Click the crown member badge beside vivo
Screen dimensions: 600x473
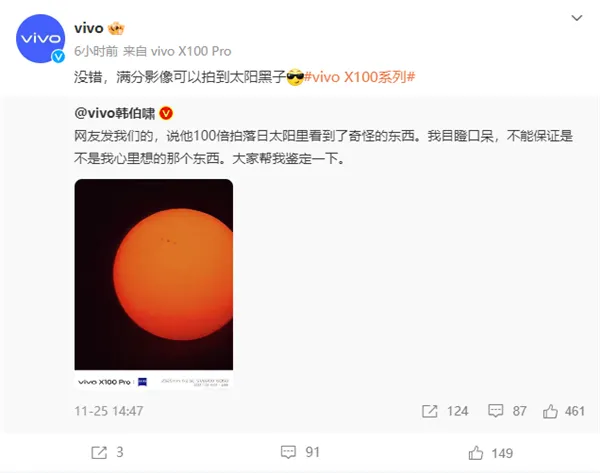click(116, 28)
